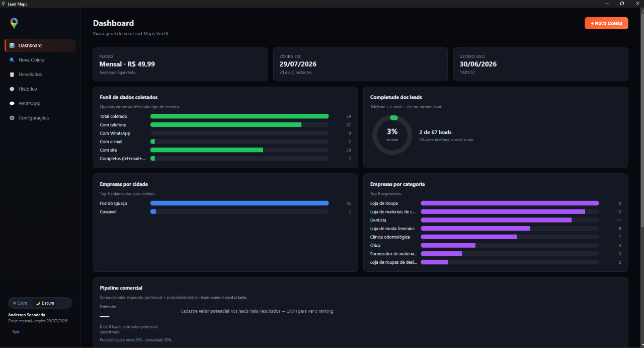This screenshot has width=644, height=348.
Task: Click the Último uso 30/06/2026 card
Action: pyautogui.click(x=541, y=64)
